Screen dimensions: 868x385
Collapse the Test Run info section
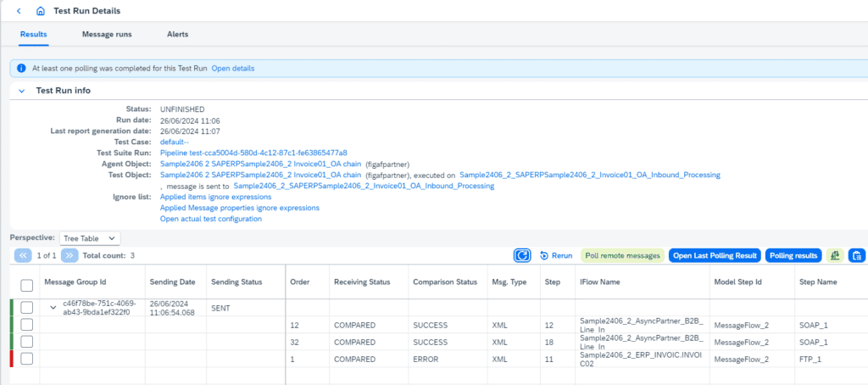pyautogui.click(x=21, y=91)
